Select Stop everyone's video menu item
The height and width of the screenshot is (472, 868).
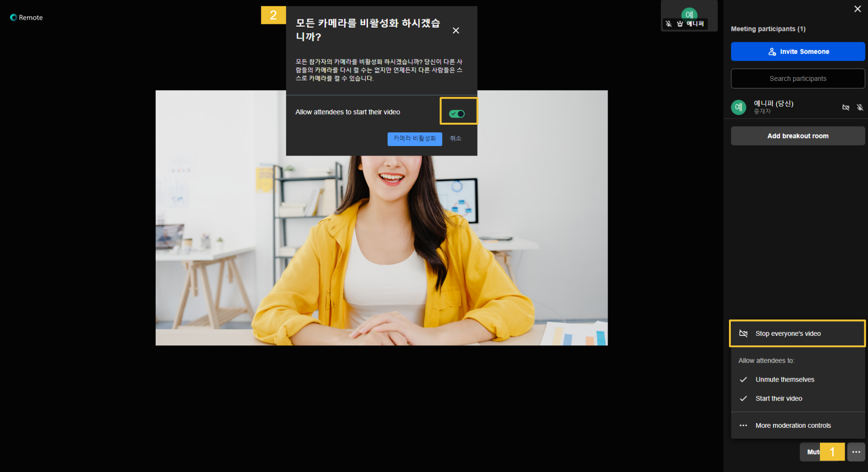(x=798, y=334)
